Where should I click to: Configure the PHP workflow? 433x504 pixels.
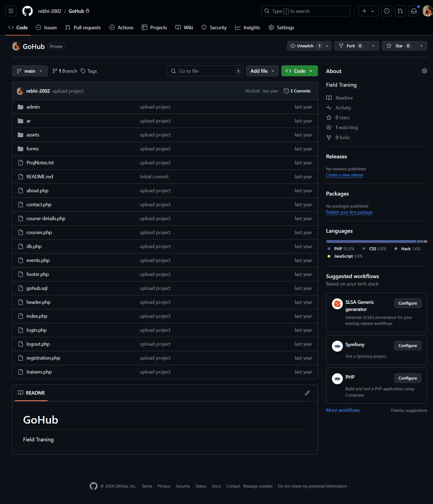(x=408, y=378)
